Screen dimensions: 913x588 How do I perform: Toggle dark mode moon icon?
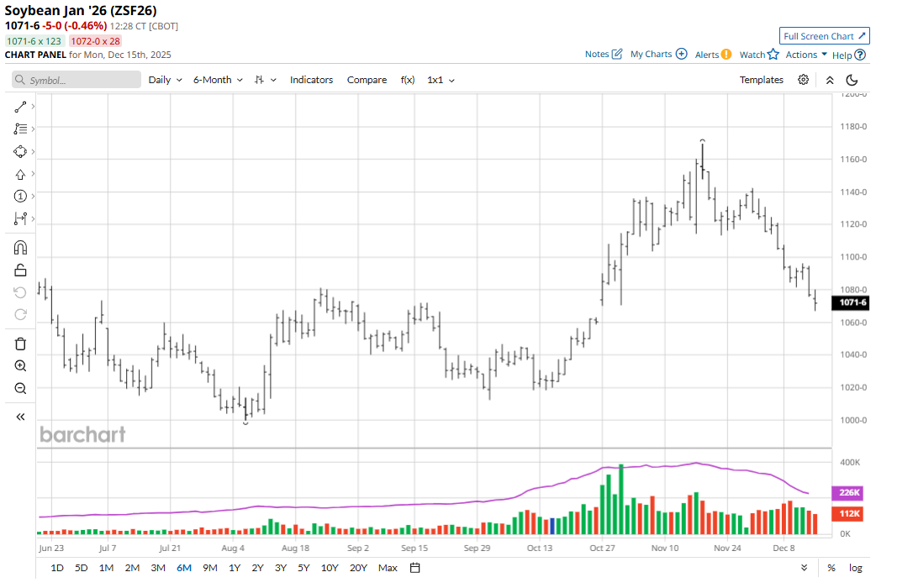pyautogui.click(x=852, y=80)
